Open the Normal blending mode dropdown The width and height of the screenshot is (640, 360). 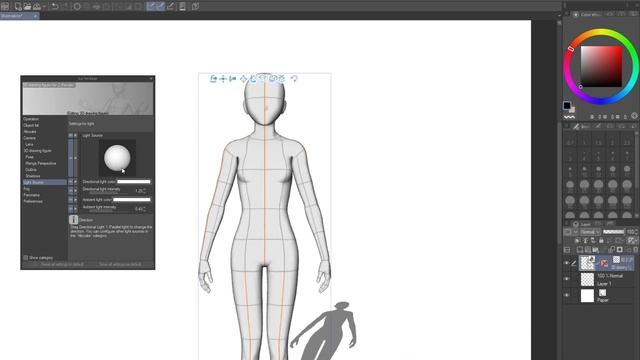click(590, 231)
